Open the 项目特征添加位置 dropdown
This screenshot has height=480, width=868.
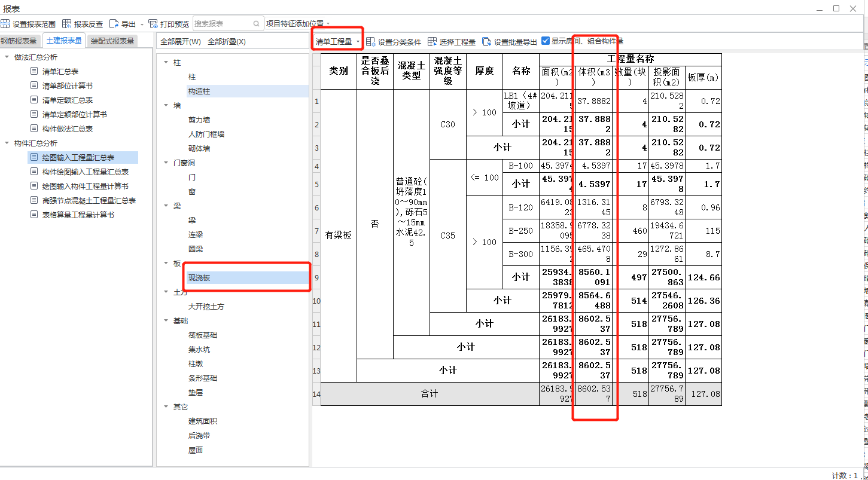[298, 24]
